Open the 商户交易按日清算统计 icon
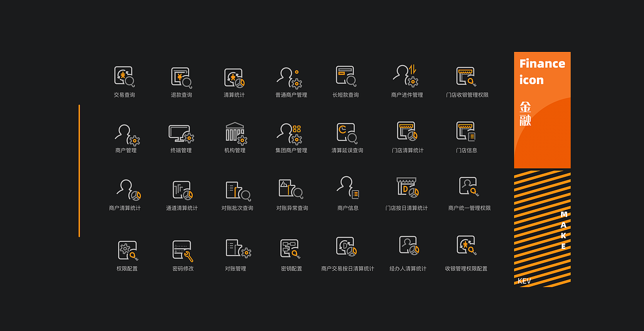The height and width of the screenshot is (331, 644). coord(347,247)
